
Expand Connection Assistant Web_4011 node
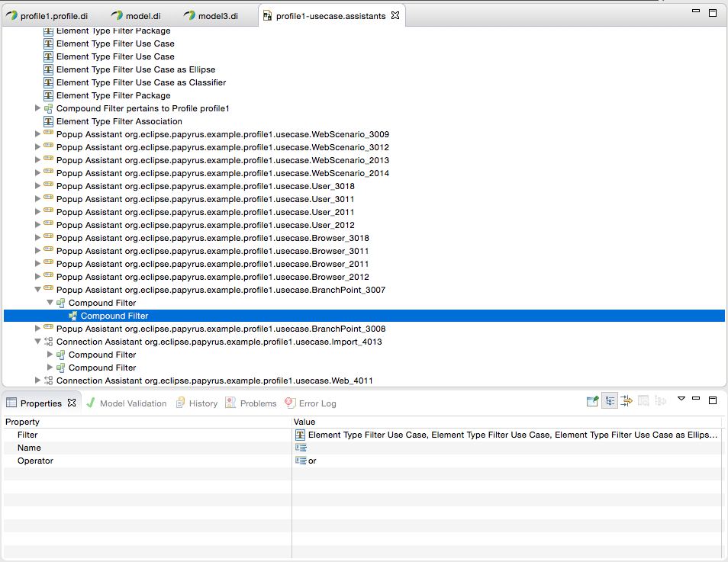[x=37, y=381]
